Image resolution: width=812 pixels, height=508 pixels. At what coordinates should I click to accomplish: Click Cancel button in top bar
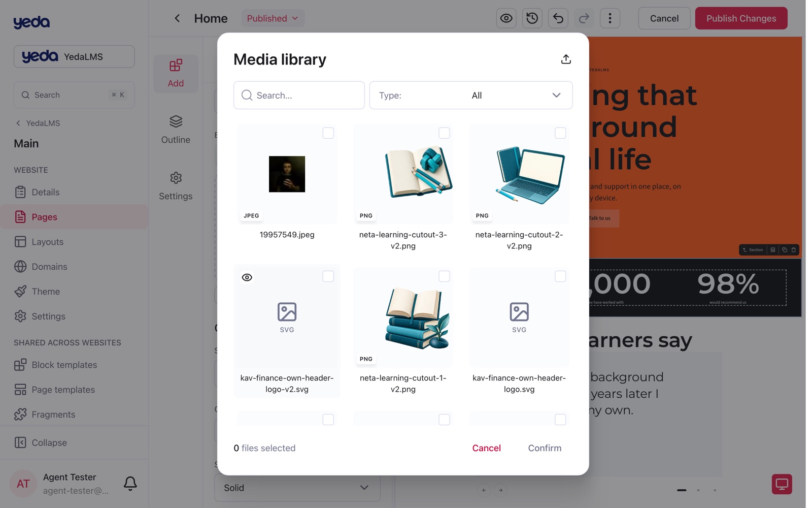pyautogui.click(x=664, y=18)
